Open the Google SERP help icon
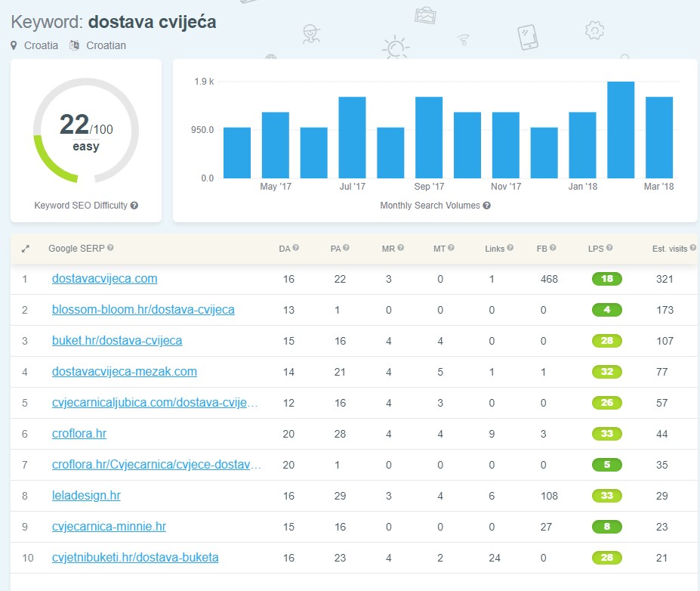This screenshot has height=591, width=700. tap(110, 247)
